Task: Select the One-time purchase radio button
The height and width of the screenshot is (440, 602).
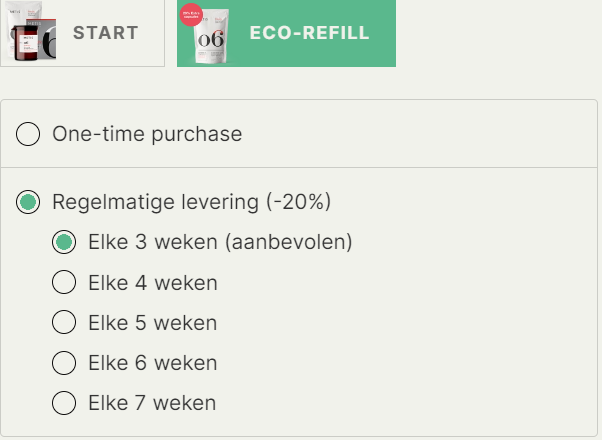Action: (x=28, y=134)
